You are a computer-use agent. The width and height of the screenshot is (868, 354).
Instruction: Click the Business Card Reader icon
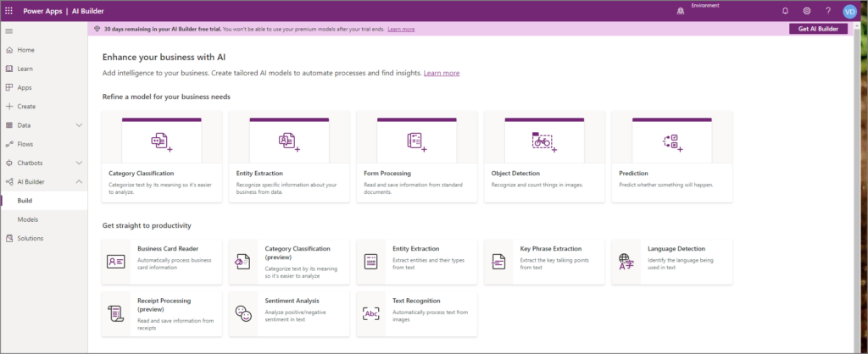115,262
